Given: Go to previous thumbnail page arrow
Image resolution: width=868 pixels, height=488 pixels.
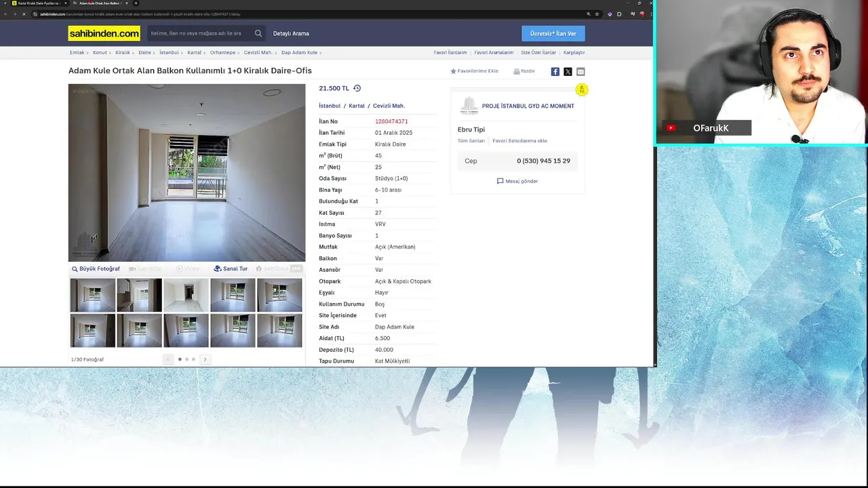Looking at the screenshot, I should point(168,359).
